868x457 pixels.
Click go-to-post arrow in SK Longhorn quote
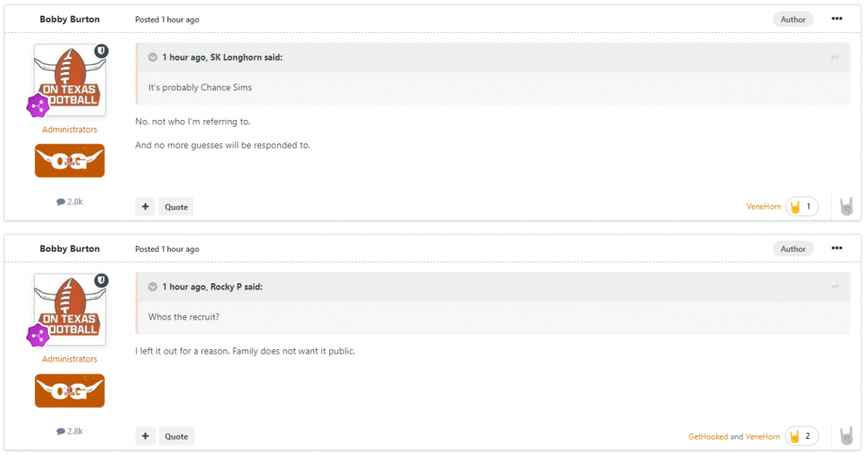click(x=835, y=57)
